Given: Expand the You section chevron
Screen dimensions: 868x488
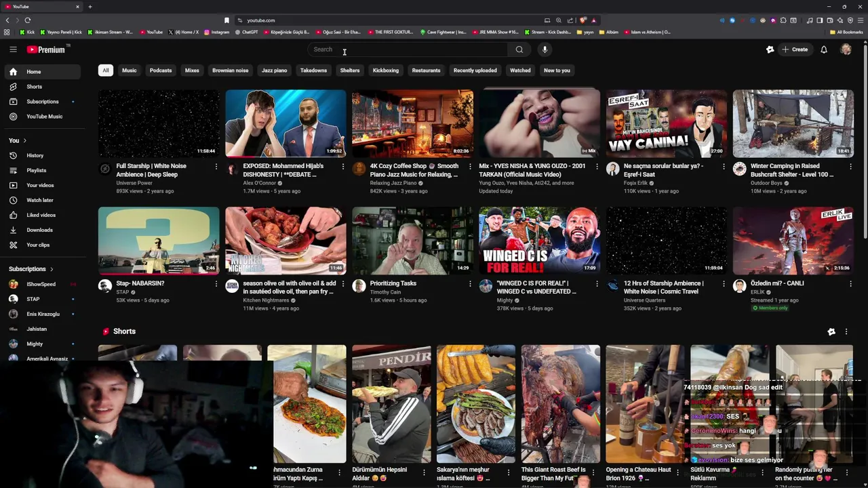Looking at the screenshot, I should [x=25, y=140].
